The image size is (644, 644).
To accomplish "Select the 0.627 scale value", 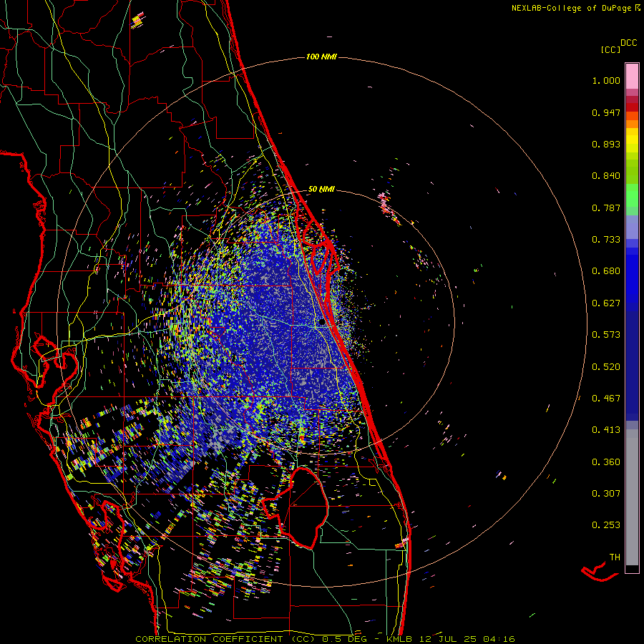I will pyautogui.click(x=606, y=303).
